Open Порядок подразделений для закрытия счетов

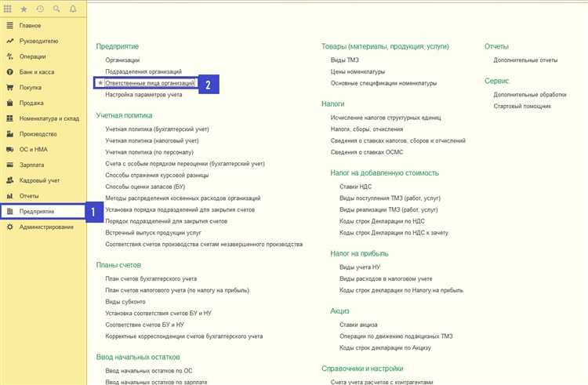click(x=166, y=221)
